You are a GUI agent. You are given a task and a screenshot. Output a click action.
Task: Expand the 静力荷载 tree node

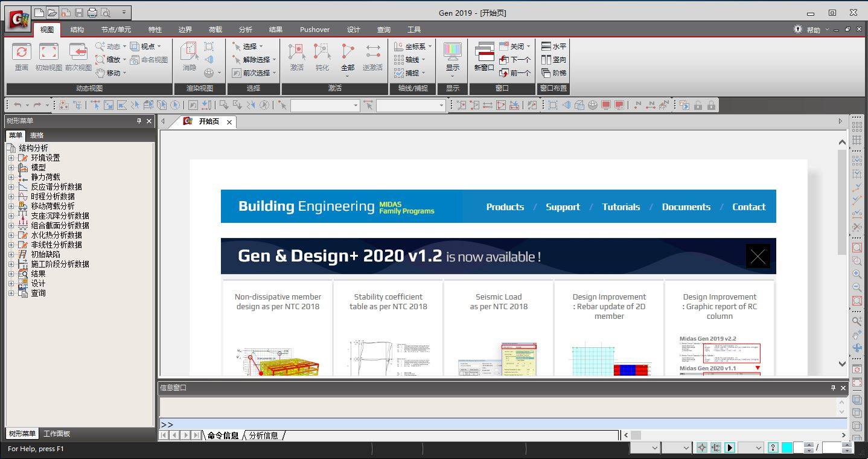click(11, 177)
